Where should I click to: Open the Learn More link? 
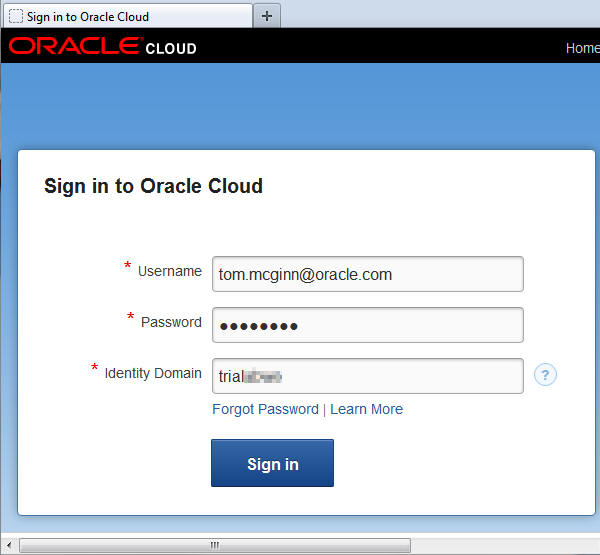pyautogui.click(x=366, y=409)
